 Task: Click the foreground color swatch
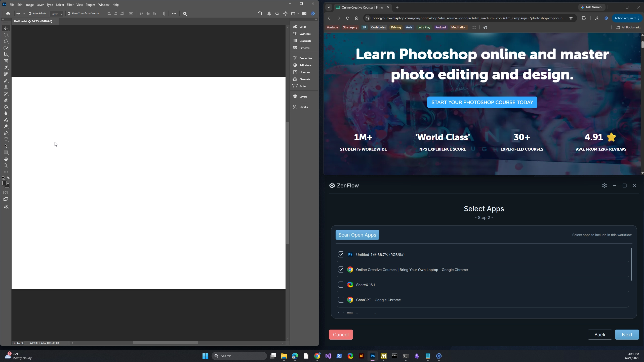click(4, 183)
